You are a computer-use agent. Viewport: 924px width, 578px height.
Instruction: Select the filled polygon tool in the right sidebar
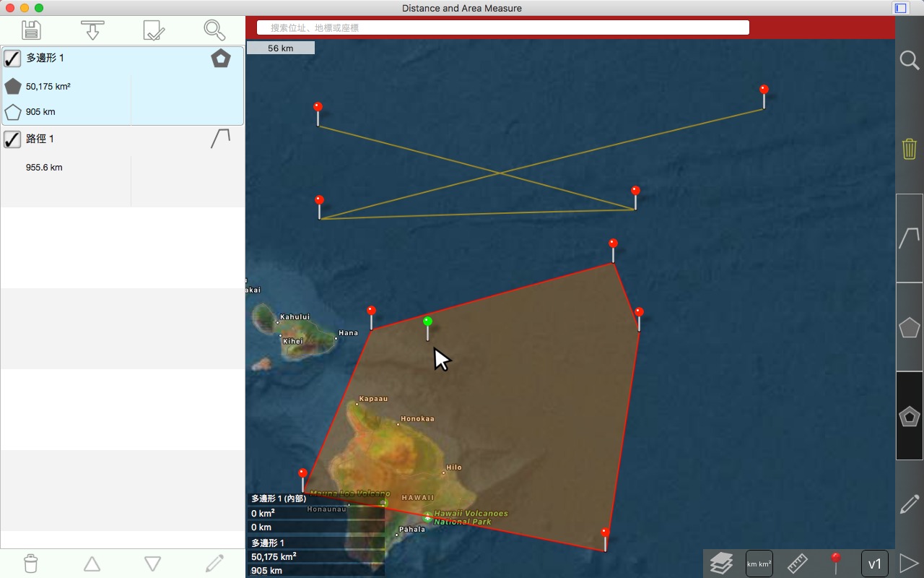point(910,416)
